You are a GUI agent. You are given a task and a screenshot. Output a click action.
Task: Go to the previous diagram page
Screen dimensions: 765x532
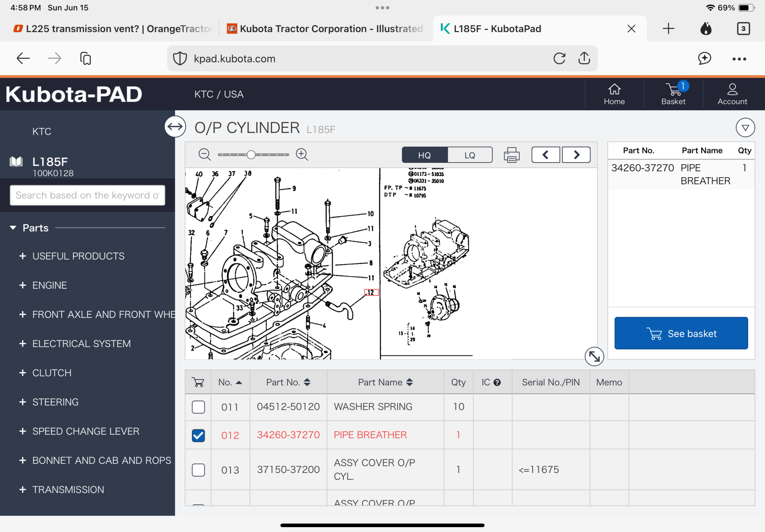(x=545, y=155)
